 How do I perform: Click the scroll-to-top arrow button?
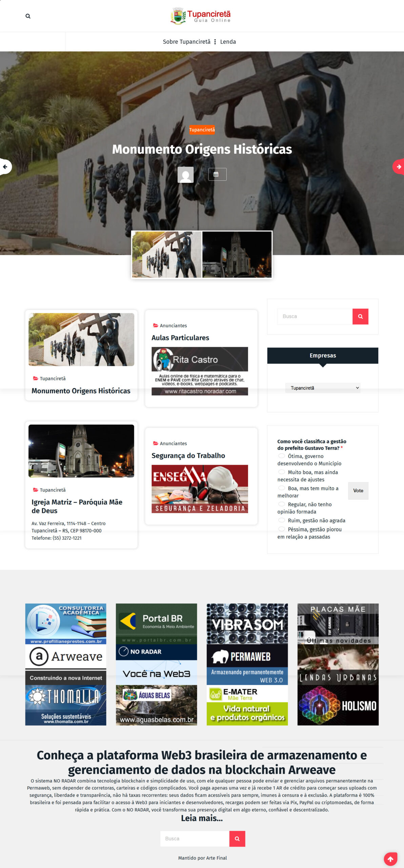tap(390, 859)
